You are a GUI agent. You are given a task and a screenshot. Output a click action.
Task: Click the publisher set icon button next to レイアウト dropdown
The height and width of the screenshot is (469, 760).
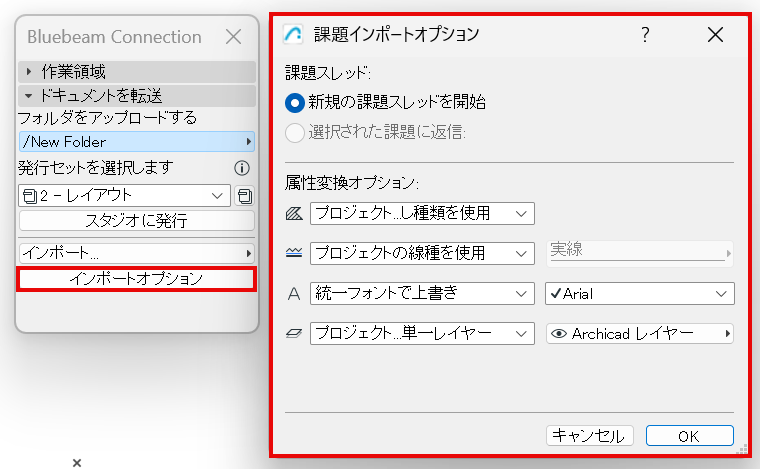[245, 196]
